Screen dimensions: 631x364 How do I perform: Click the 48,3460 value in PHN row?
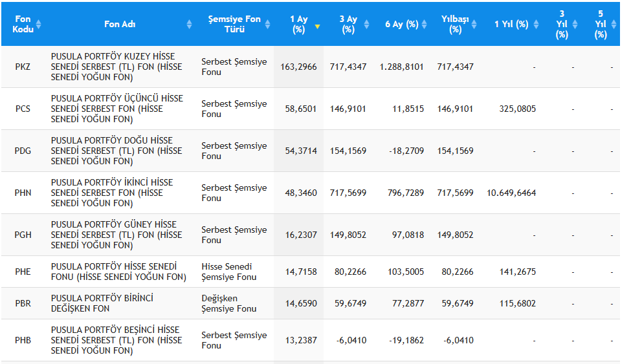pos(301,193)
